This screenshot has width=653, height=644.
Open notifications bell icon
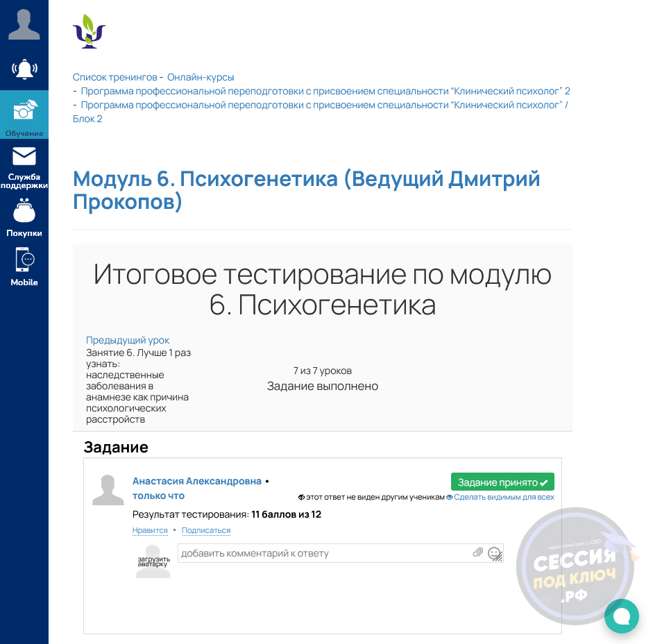click(24, 69)
